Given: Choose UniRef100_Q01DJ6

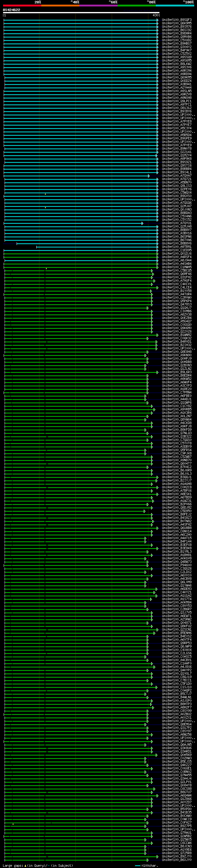Looking at the screenshot, I should (x=176, y=253).
